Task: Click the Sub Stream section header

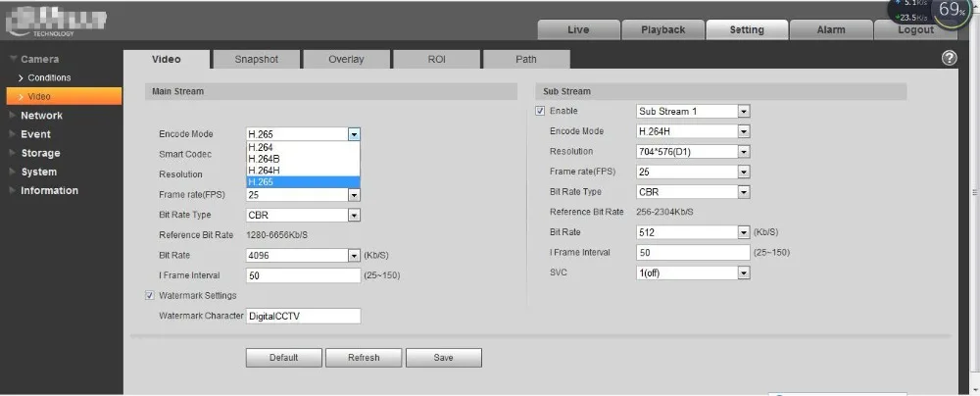Action: coord(720,91)
